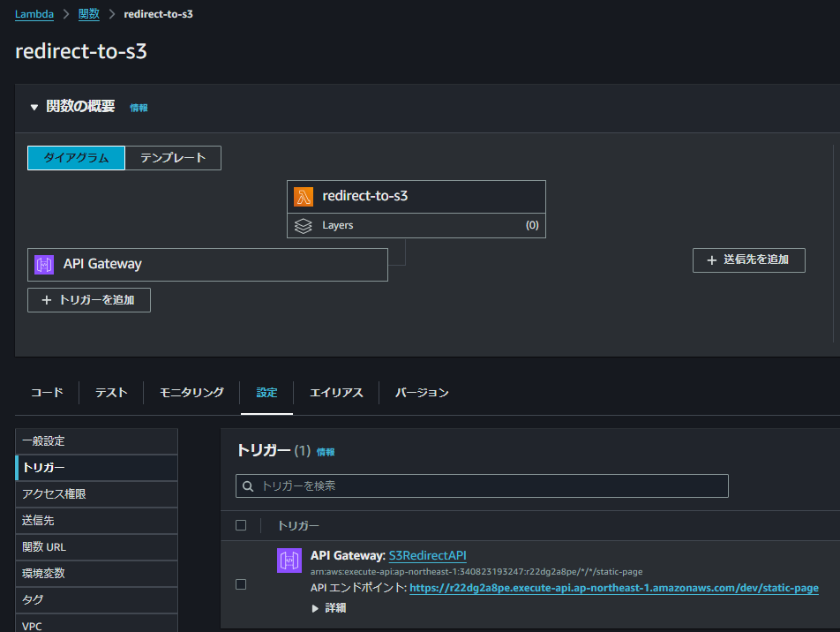Switch to the テンプレート tab
This screenshot has height=632, width=840.
coord(173,157)
